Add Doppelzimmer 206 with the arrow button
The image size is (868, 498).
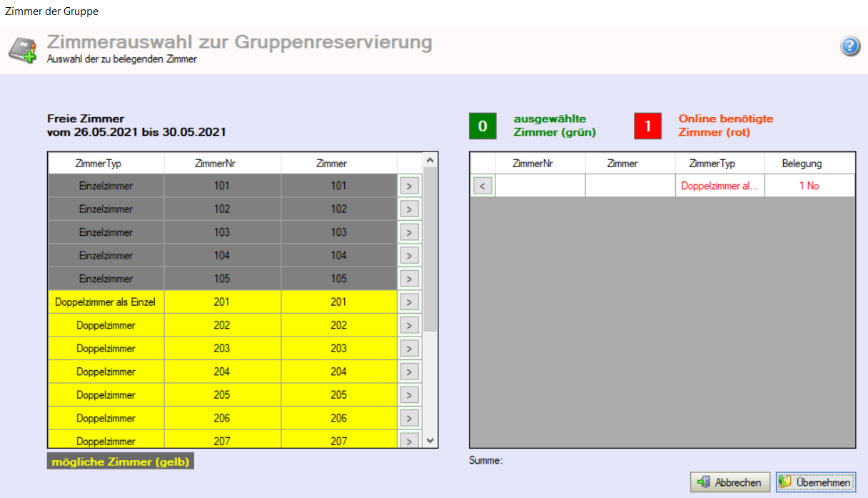(x=408, y=418)
